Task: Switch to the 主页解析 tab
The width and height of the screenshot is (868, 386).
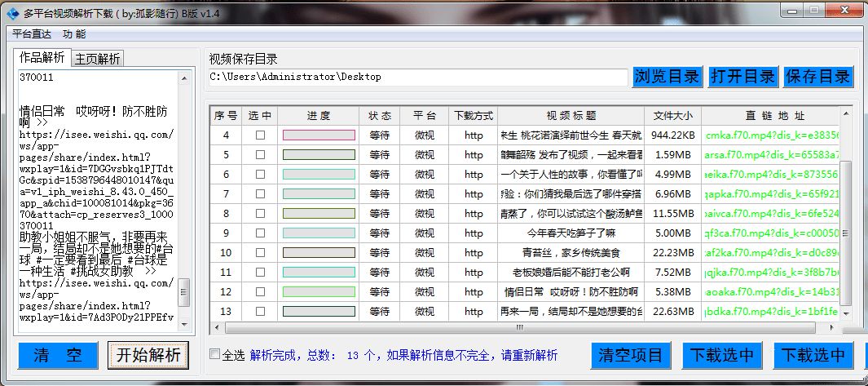Action: point(98,58)
